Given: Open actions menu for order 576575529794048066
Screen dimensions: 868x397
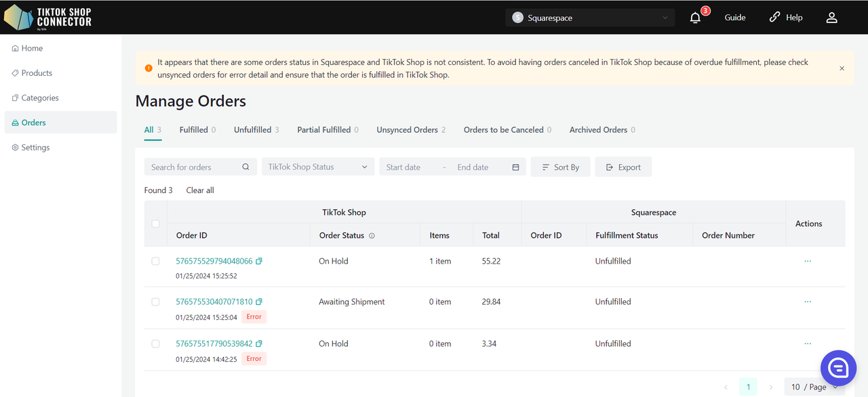Looking at the screenshot, I should click(x=807, y=261).
